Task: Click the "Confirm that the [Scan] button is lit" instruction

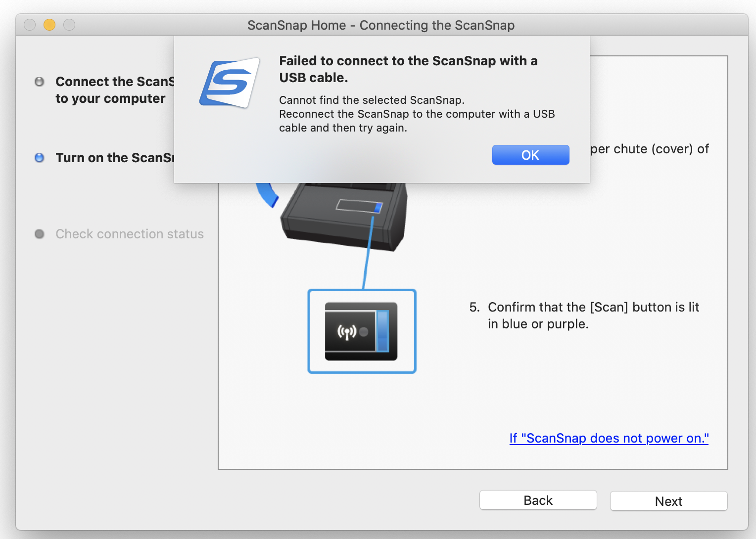Action: [x=584, y=315]
